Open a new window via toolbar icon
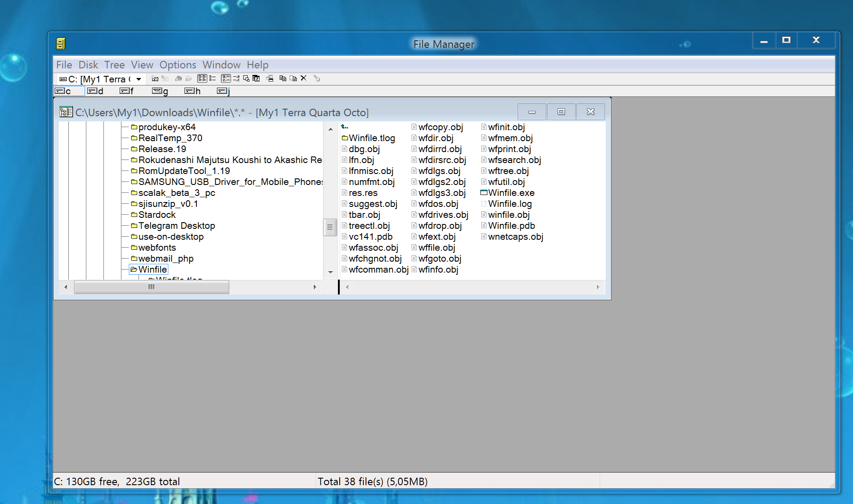This screenshot has height=504, width=853. pyautogui.click(x=270, y=78)
